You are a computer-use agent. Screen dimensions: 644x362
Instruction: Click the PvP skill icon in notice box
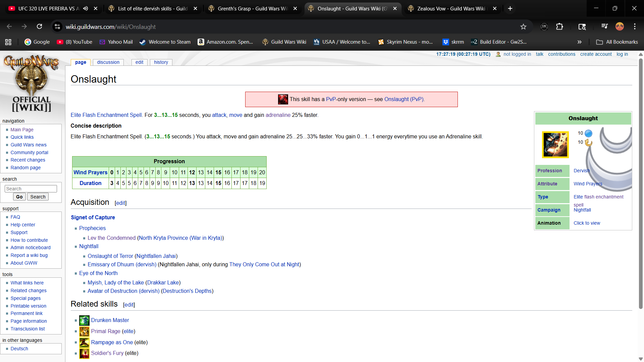click(283, 99)
